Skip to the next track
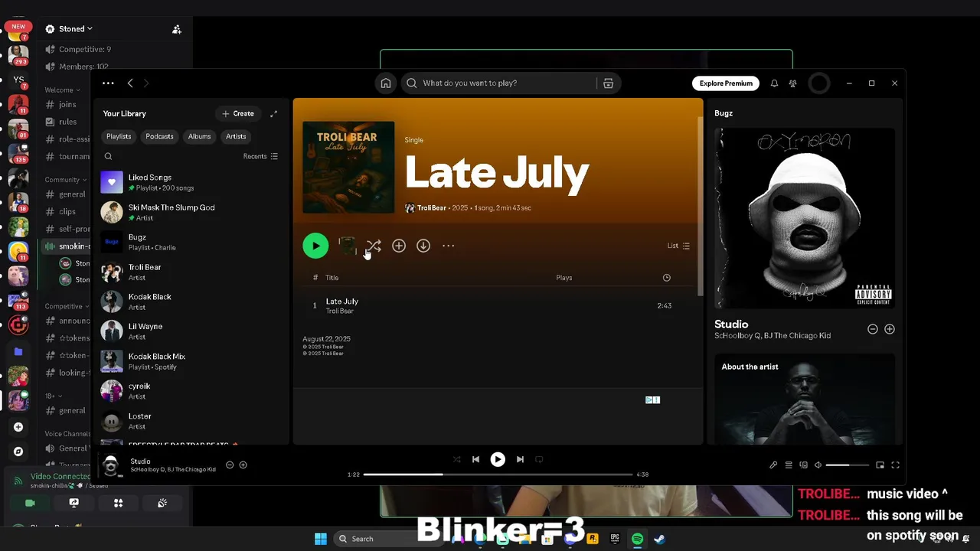980x551 pixels. point(520,459)
